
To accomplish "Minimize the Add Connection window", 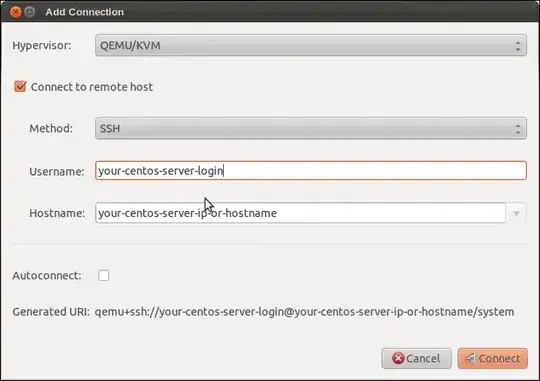I will point(30,12).
